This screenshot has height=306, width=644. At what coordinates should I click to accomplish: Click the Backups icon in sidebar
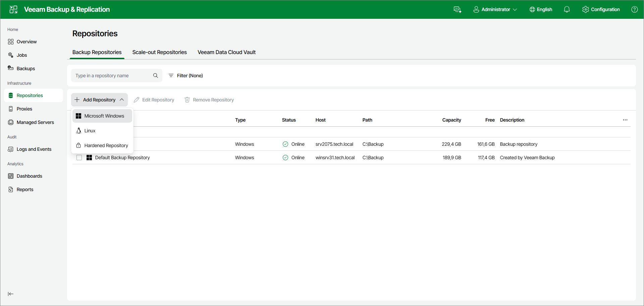click(x=11, y=68)
